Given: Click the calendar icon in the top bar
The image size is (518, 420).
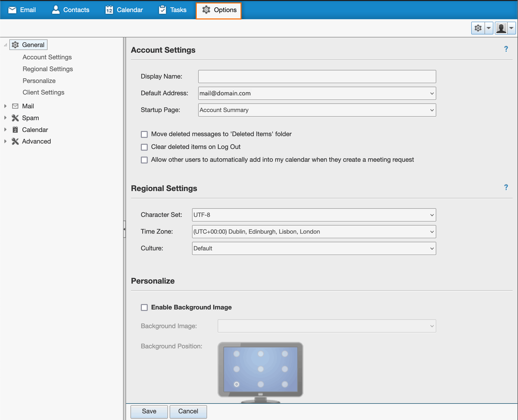Looking at the screenshot, I should tap(109, 10).
